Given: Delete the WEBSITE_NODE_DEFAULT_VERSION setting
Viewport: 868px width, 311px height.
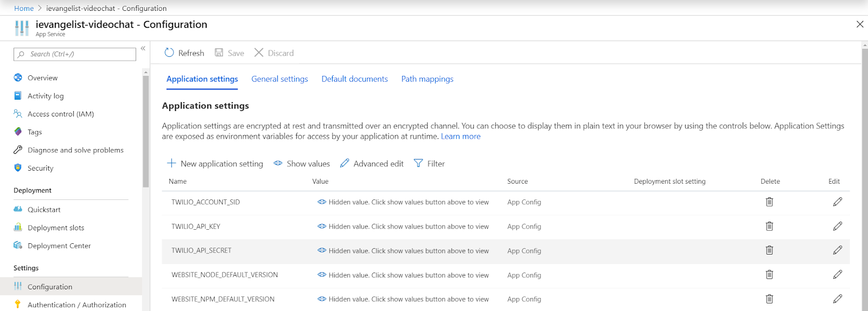Looking at the screenshot, I should point(769,274).
